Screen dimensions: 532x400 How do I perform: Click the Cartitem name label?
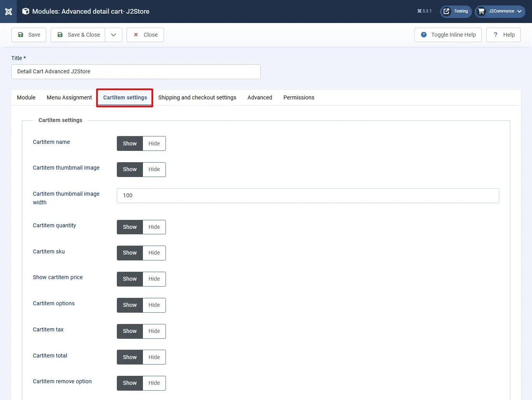coord(51,142)
